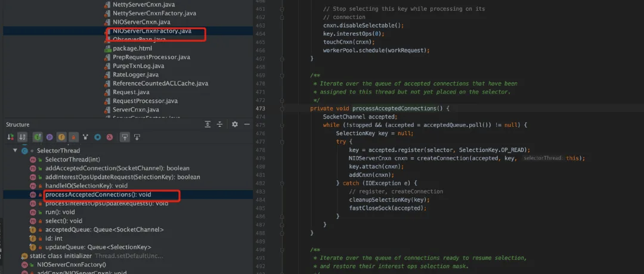Viewport: 644px width, 274px height.
Task: Toggle Show Fields orange F icon
Action: [61, 137]
